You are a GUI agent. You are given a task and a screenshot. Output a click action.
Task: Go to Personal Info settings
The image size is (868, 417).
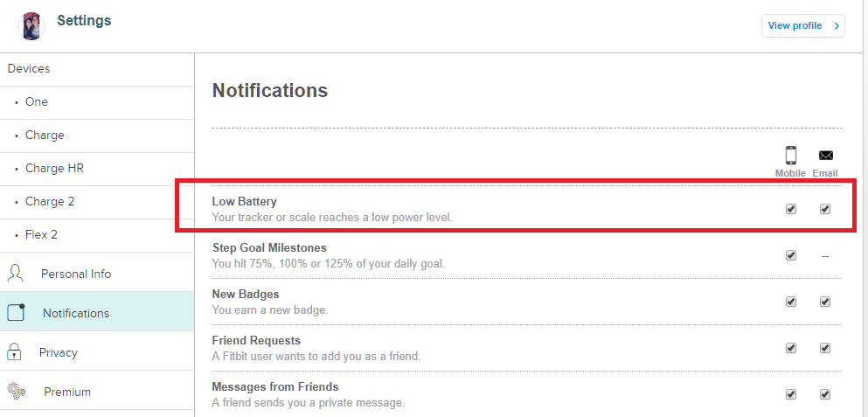tap(76, 275)
